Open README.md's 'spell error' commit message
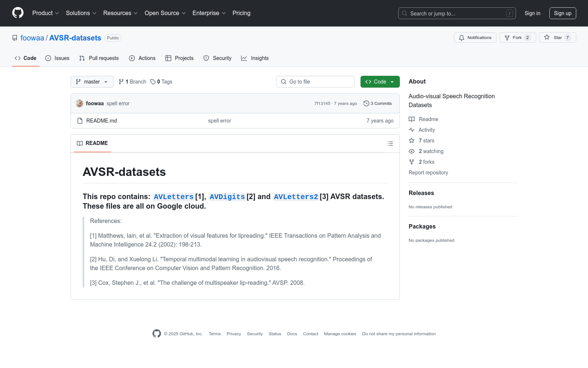The width and height of the screenshot is (588, 368). (x=219, y=121)
